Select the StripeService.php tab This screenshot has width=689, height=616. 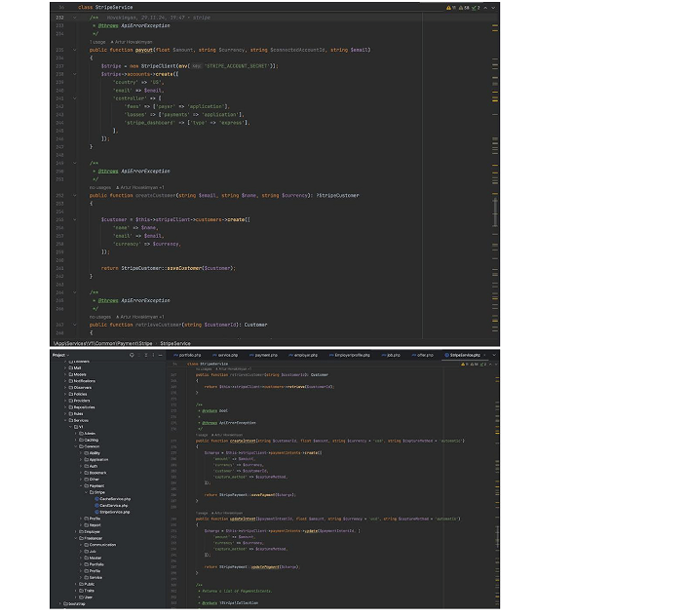click(462, 355)
